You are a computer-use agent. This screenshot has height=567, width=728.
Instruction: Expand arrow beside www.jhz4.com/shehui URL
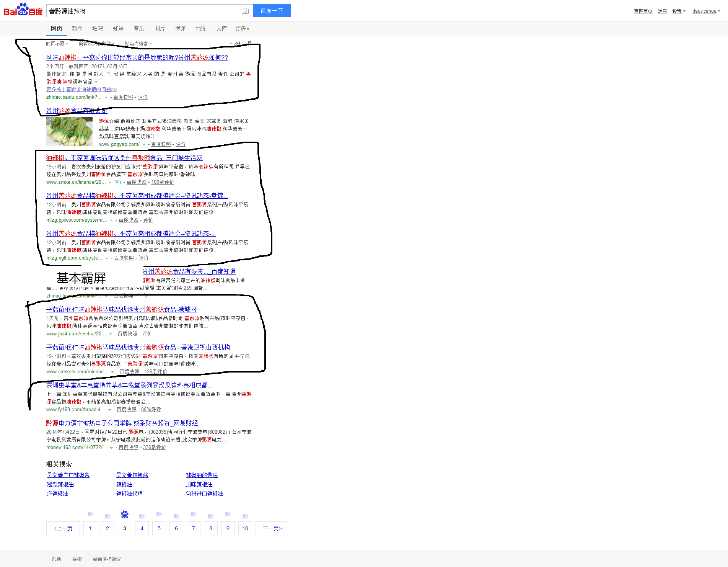tap(111, 334)
